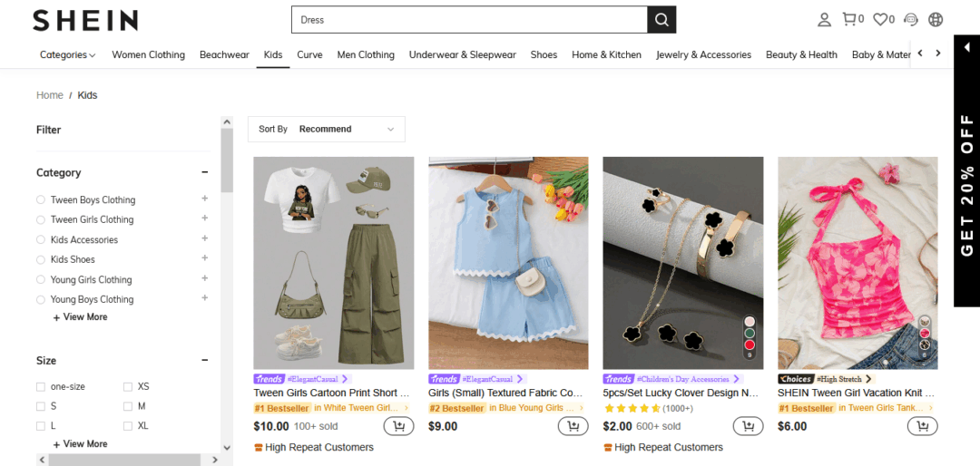Check the one-size size checkbox
The width and height of the screenshot is (980, 466).
click(41, 386)
